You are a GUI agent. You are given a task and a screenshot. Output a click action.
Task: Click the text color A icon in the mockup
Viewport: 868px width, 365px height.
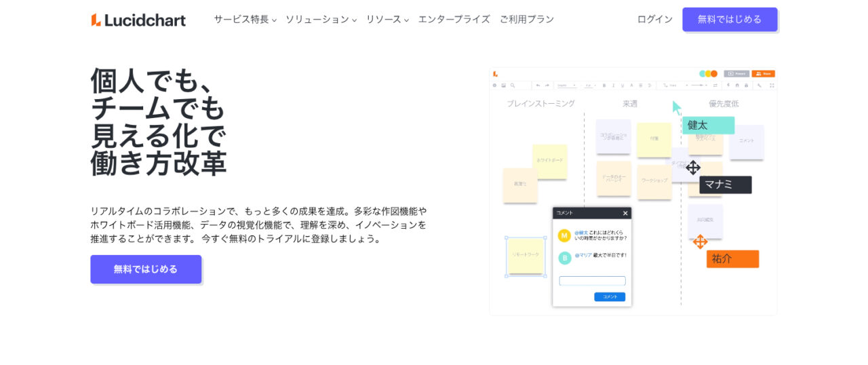[x=631, y=85]
